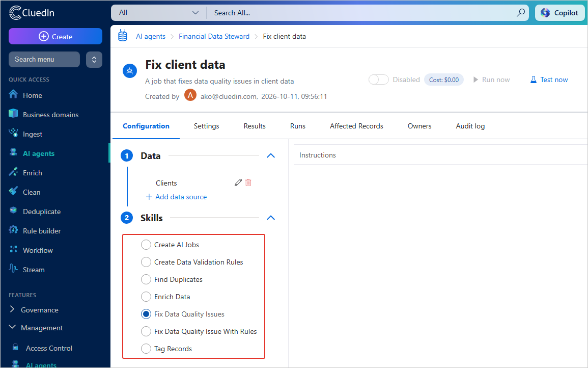Click the ako@cluedin.com creator text
The width and height of the screenshot is (588, 368).
229,96
